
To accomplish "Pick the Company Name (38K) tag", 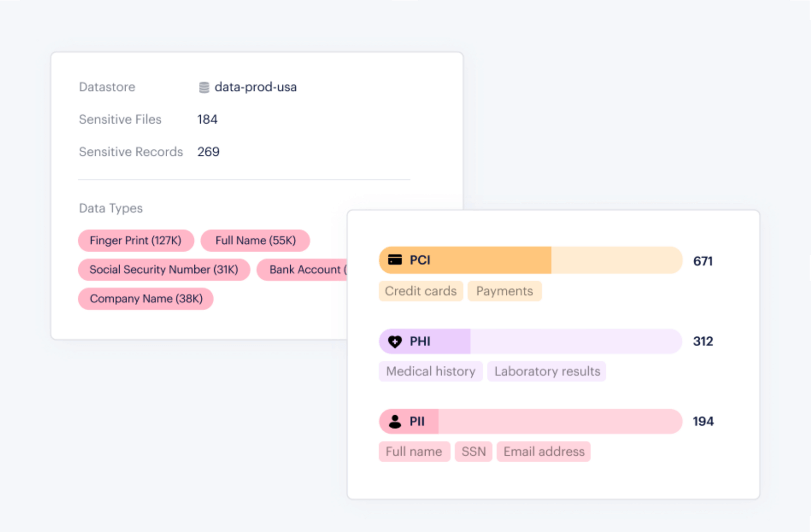I will pyautogui.click(x=146, y=299).
